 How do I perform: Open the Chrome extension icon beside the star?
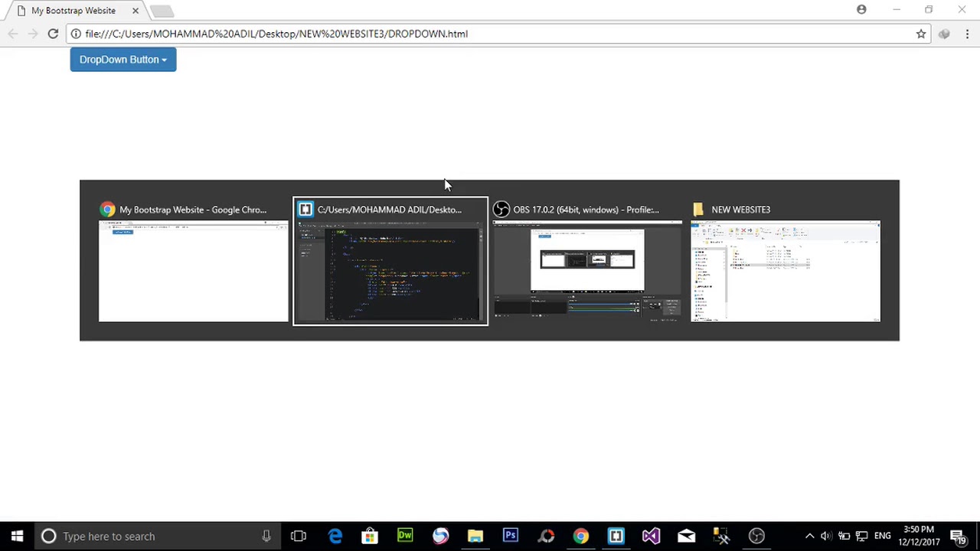pyautogui.click(x=944, y=34)
